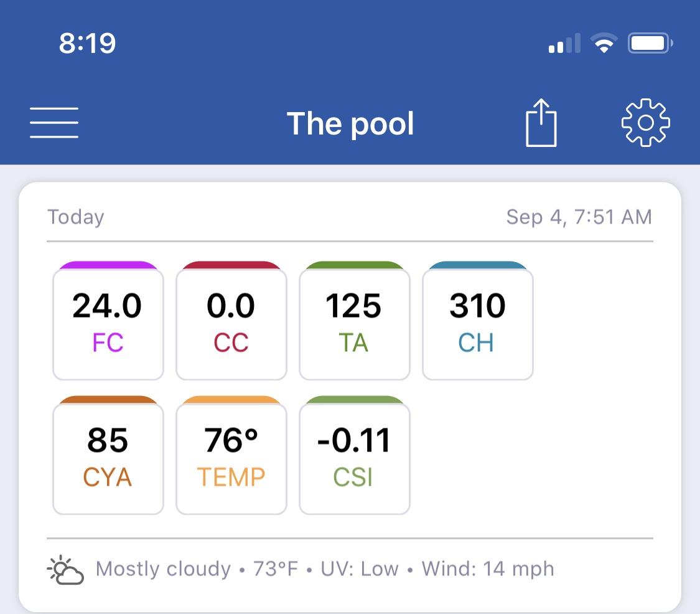Tap the pink FC color tab

point(108,265)
